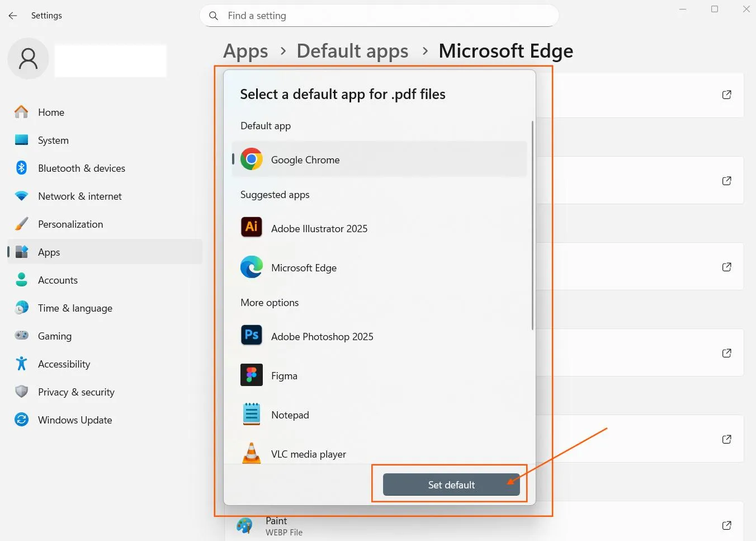Go to Default apps breadcrumb link
Viewport: 756px width, 541px height.
tap(352, 51)
